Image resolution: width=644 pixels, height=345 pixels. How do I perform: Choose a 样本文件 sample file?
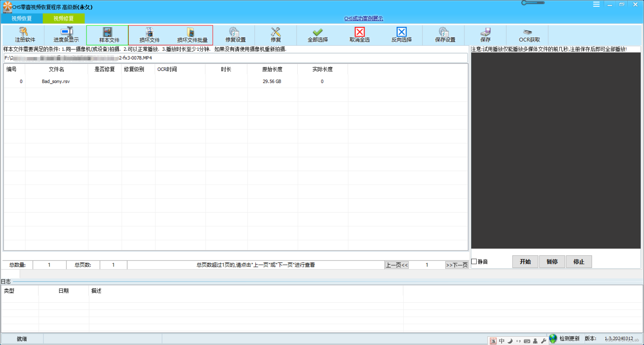pyautogui.click(x=108, y=35)
